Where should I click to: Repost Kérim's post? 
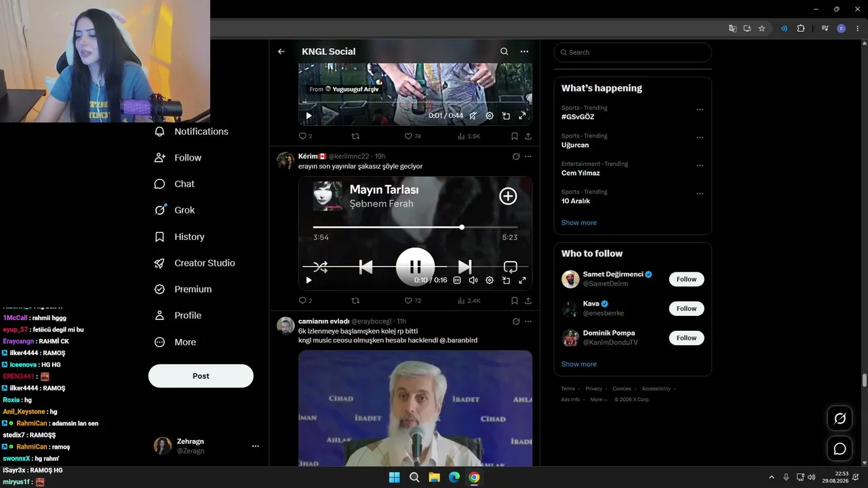[x=355, y=301]
